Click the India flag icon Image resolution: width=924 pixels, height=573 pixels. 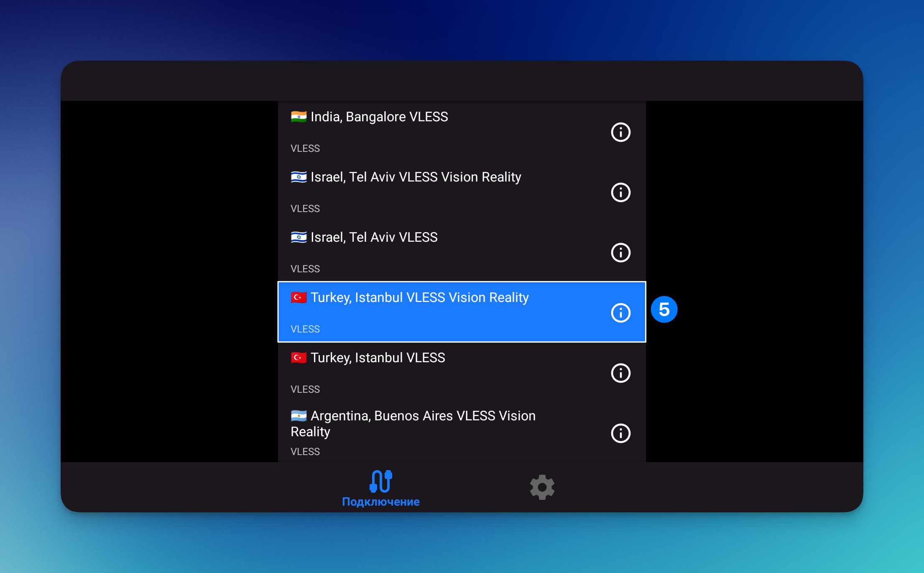299,117
